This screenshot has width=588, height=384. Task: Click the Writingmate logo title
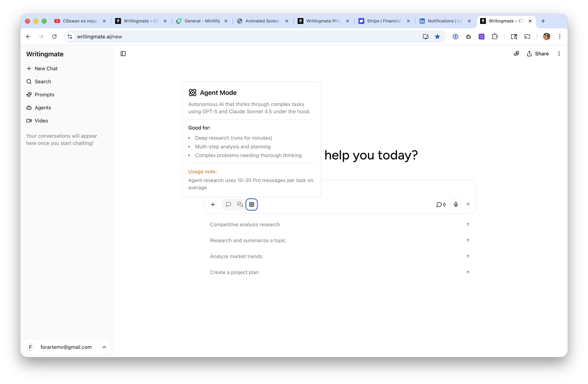coord(45,54)
